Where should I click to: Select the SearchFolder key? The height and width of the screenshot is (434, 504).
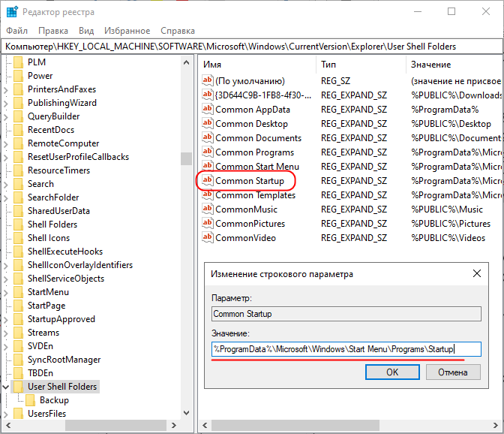(x=53, y=197)
